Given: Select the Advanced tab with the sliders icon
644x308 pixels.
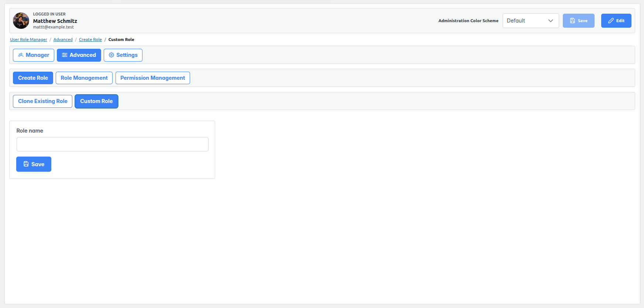Looking at the screenshot, I should 79,55.
